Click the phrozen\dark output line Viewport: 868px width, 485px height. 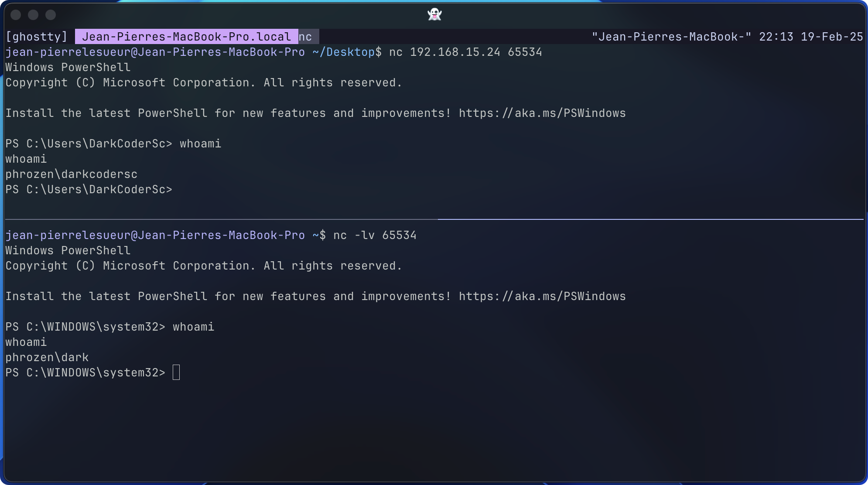click(x=47, y=357)
